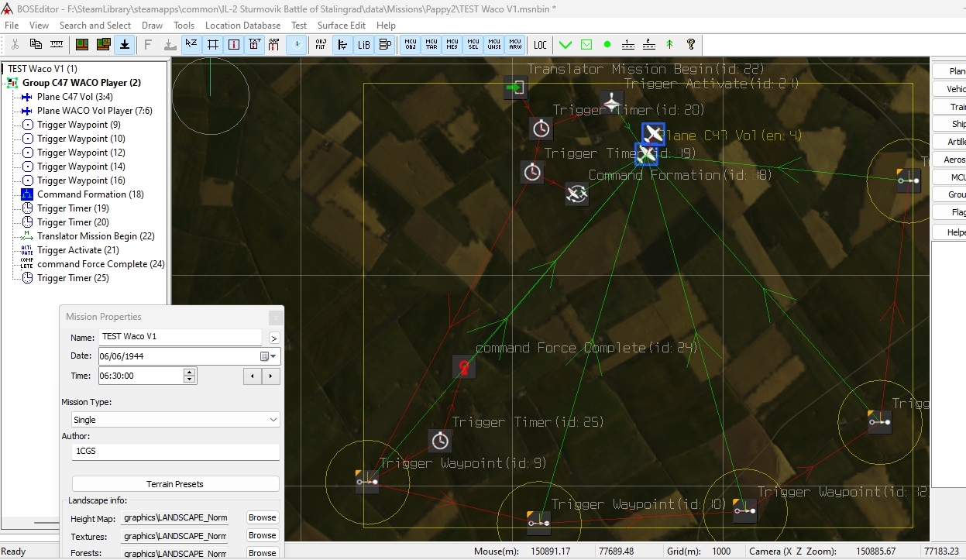Open the Date calendar dropdown
This screenshot has width=966, height=560.
(268, 356)
